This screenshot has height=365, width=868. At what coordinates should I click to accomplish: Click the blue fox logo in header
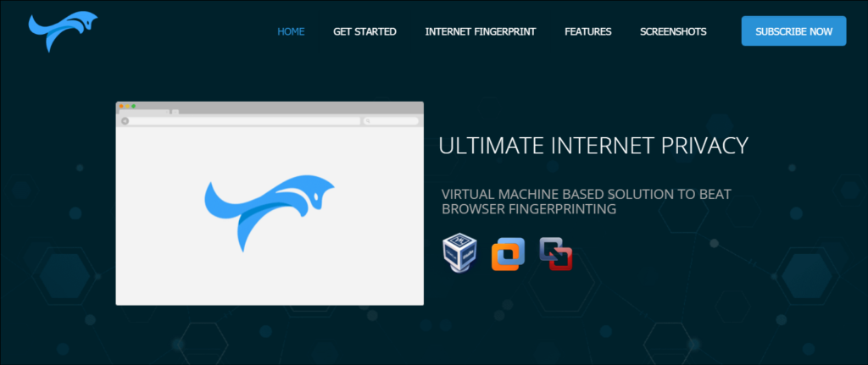[63, 31]
